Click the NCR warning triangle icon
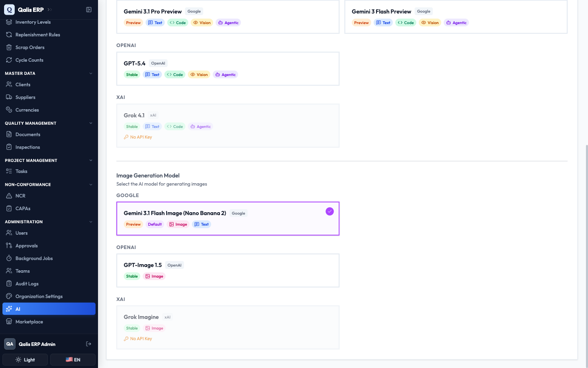 [9, 196]
